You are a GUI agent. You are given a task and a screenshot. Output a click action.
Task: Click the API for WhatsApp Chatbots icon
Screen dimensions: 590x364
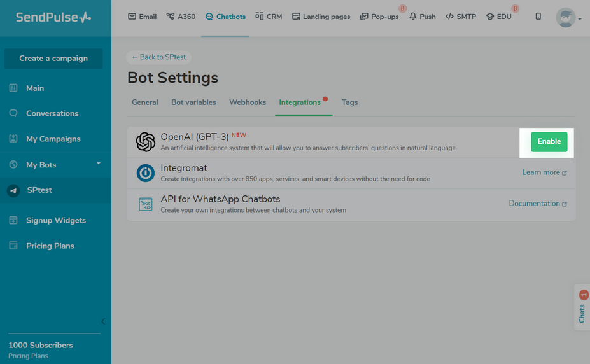[145, 204]
